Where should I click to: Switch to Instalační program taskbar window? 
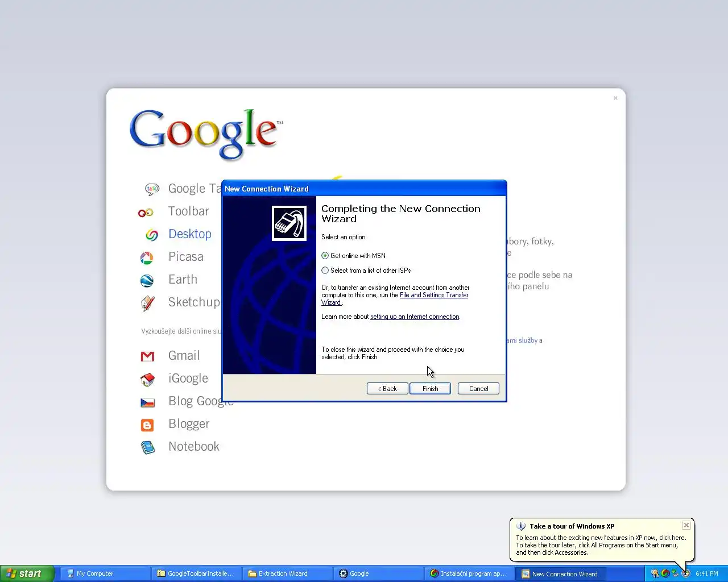469,573
